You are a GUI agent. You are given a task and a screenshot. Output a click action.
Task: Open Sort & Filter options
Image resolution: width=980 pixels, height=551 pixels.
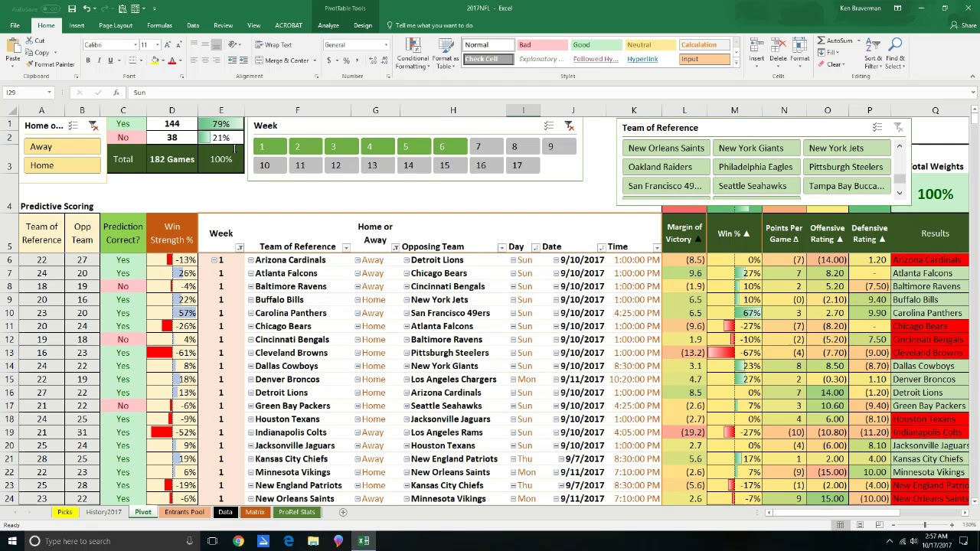pyautogui.click(x=873, y=53)
